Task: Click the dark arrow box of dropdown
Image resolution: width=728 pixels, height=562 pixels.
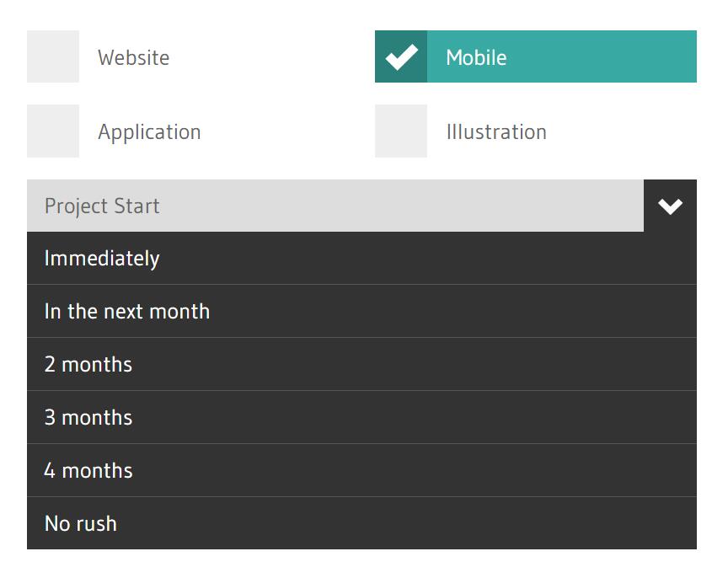Action: click(x=671, y=206)
